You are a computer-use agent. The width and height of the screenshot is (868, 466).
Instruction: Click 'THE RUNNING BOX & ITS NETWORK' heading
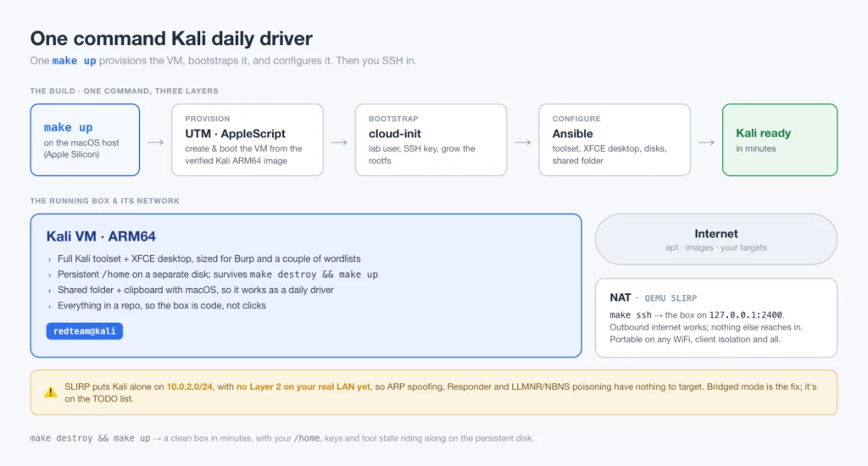pyautogui.click(x=104, y=201)
